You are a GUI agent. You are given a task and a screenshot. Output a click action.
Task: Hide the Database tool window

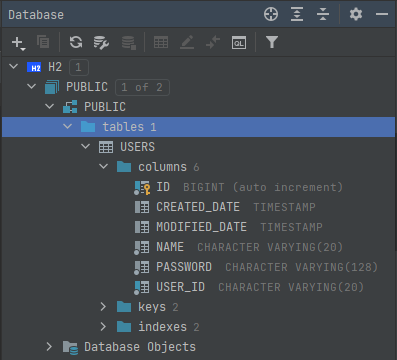coord(382,14)
